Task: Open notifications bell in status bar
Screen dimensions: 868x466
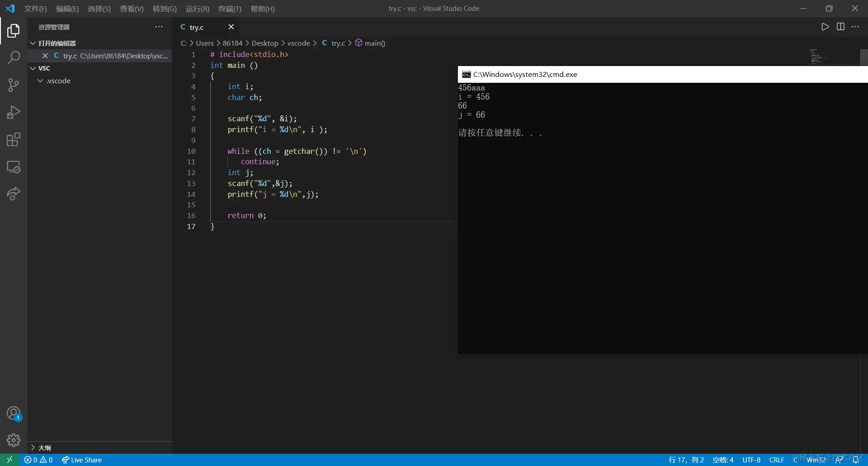Action: [x=855, y=460]
